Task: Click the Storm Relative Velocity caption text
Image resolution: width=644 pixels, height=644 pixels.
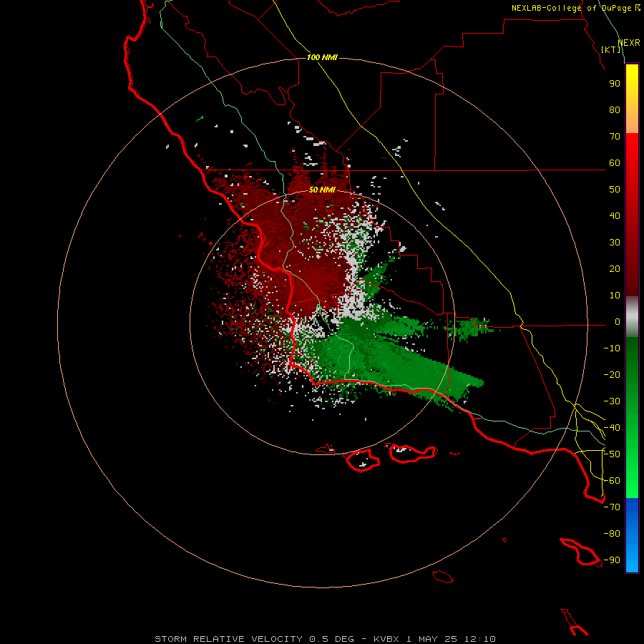Action: click(x=325, y=639)
